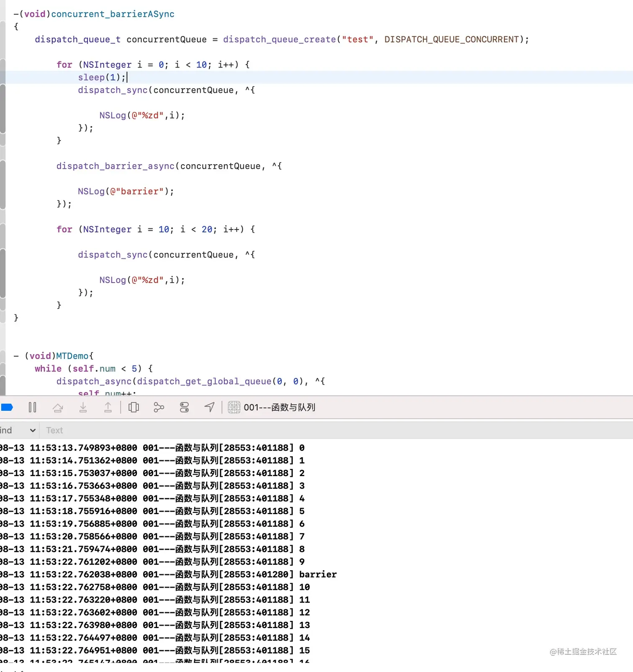Toggle the blue breakpoints activation button

(x=7, y=407)
